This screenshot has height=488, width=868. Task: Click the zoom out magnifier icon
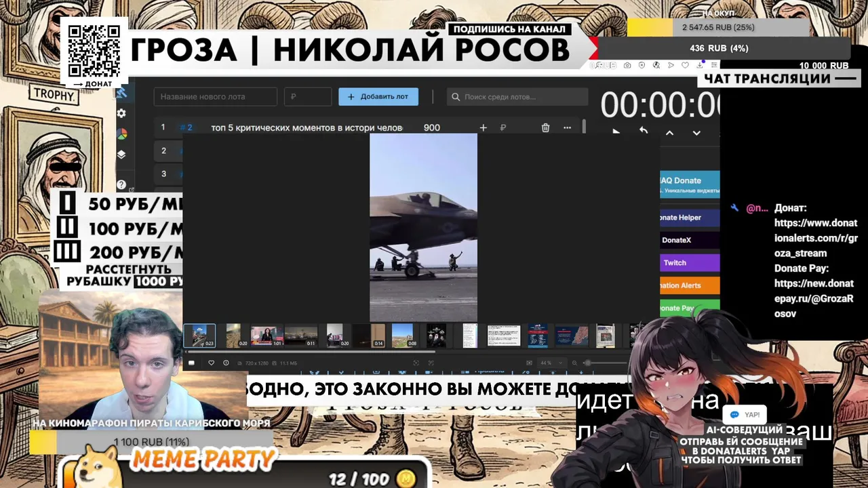tap(574, 363)
